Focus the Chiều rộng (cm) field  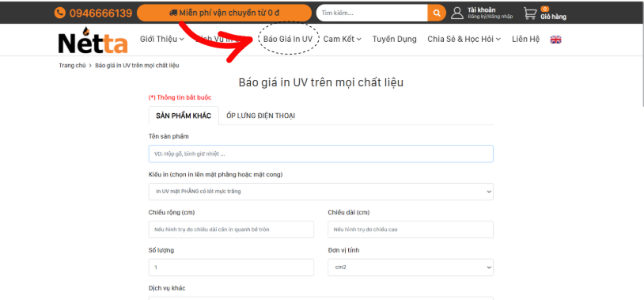pos(231,230)
